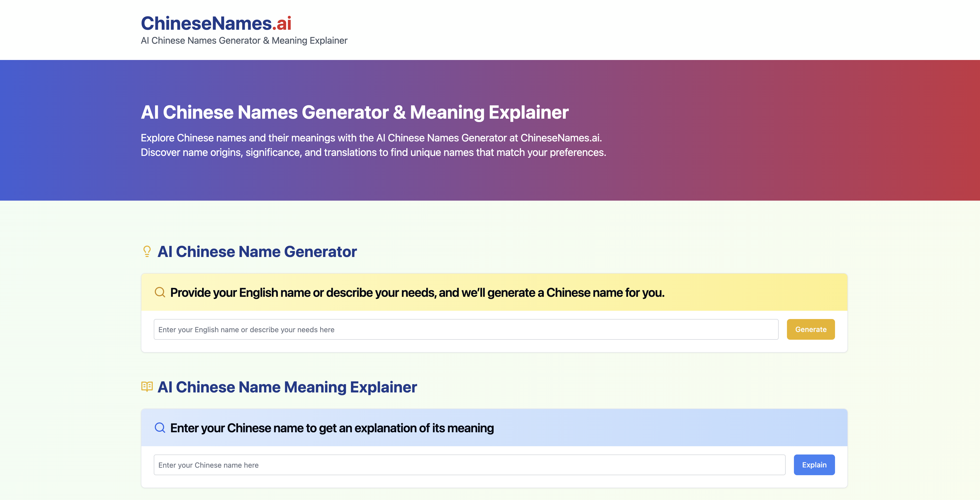
Task: Click the "Enter your Chinese name" banner text
Action: pos(332,428)
